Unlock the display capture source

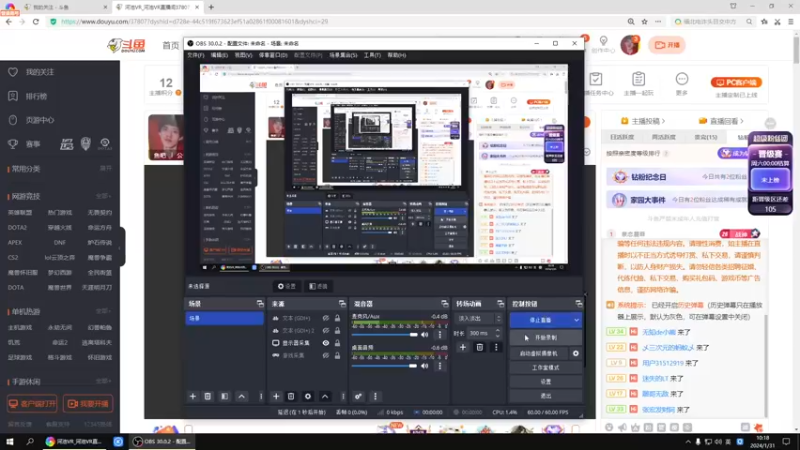337,343
